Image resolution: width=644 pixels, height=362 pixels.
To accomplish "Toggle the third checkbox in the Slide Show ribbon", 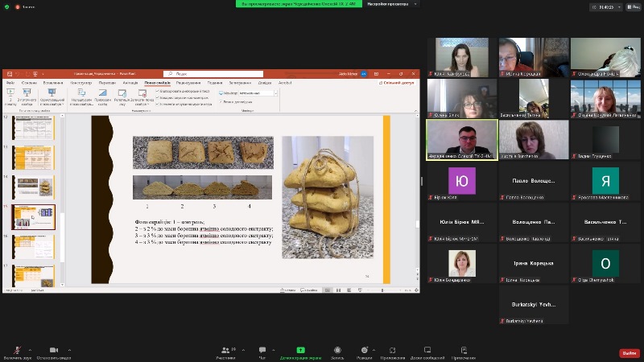I will [x=157, y=104].
